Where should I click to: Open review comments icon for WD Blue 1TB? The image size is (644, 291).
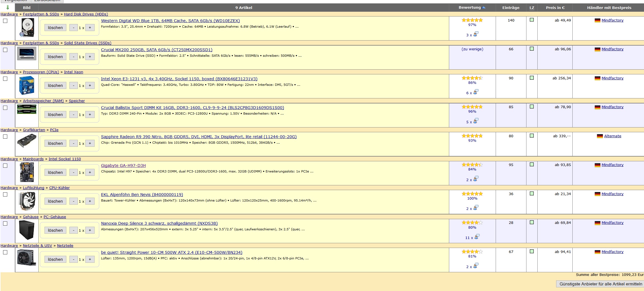click(476, 34)
